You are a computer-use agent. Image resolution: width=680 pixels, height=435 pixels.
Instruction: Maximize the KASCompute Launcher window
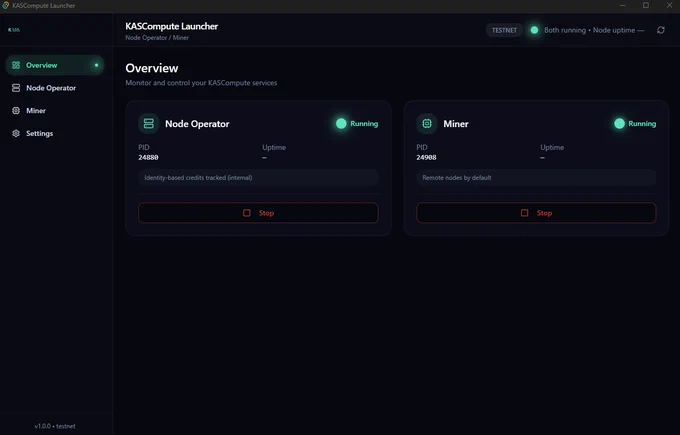pyautogui.click(x=646, y=6)
